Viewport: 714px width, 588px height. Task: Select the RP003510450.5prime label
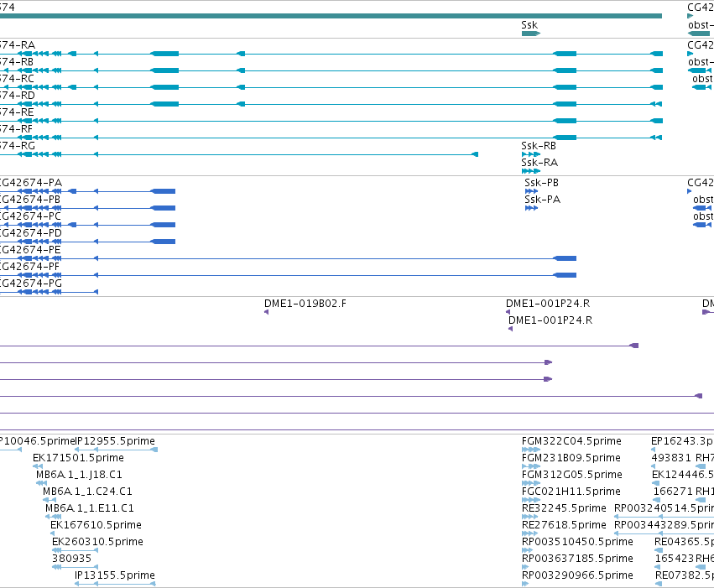(577, 542)
